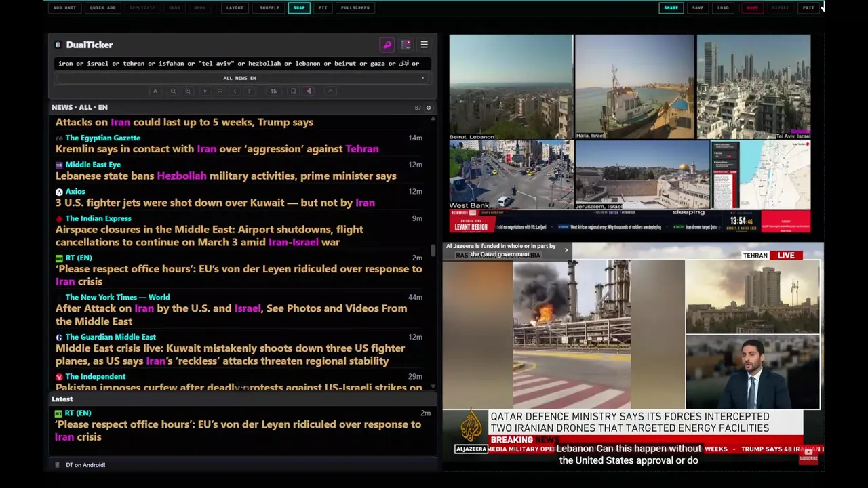
Task: Click LOAD in the top bar
Action: point(723,8)
